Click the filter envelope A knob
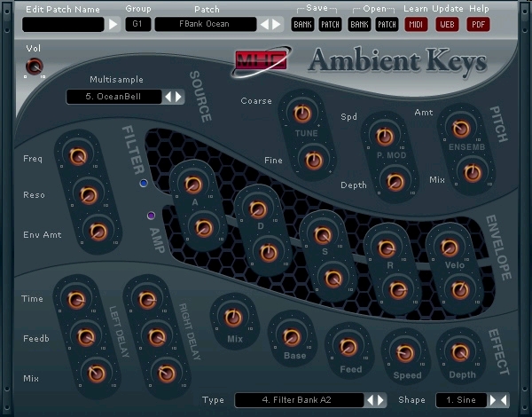532x417 pixels. point(193,185)
